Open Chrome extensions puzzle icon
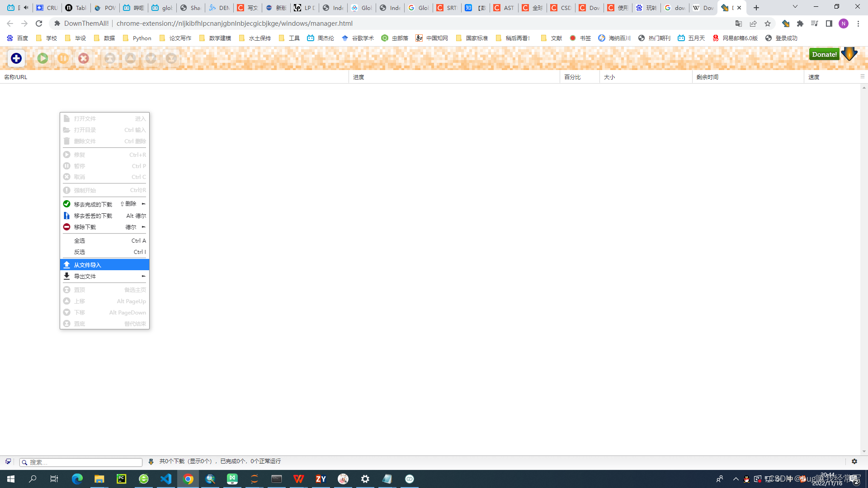Viewport: 868px width, 488px height. 800,23
